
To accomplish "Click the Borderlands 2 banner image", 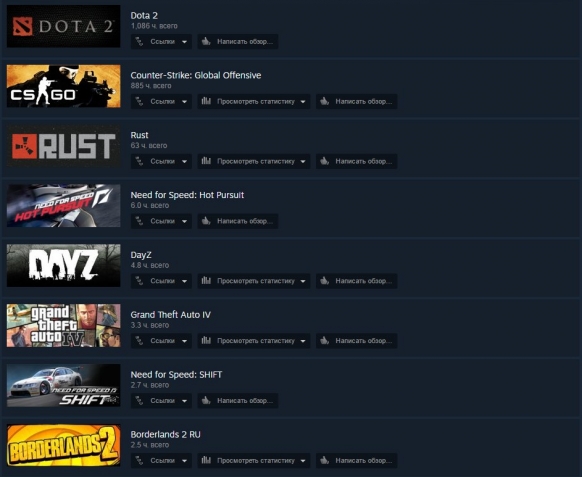I will coord(63,445).
